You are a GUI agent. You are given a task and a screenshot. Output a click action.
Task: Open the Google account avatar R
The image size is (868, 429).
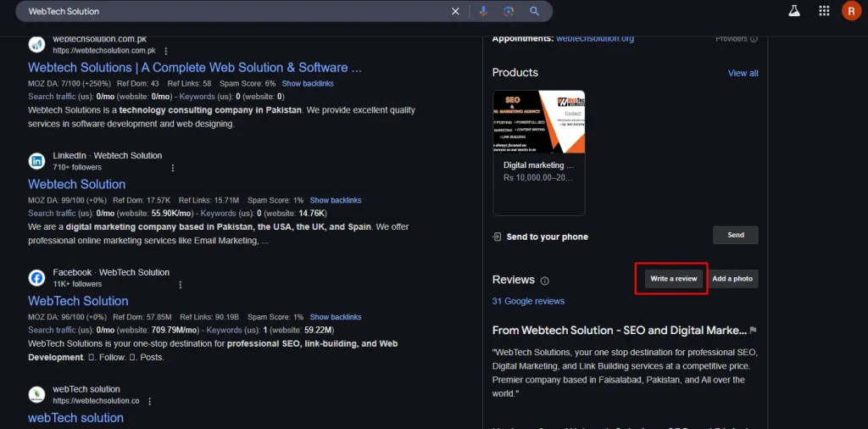(851, 11)
